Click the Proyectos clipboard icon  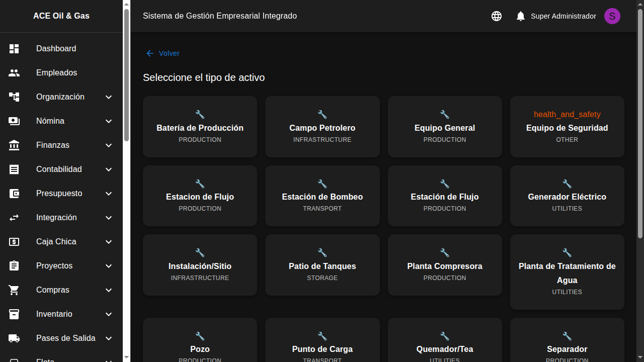(x=14, y=266)
